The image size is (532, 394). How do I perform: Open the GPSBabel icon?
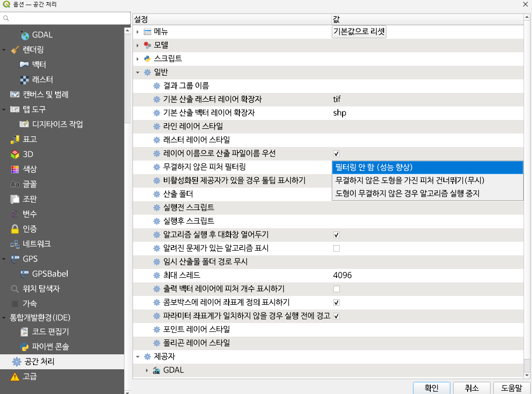(x=24, y=274)
